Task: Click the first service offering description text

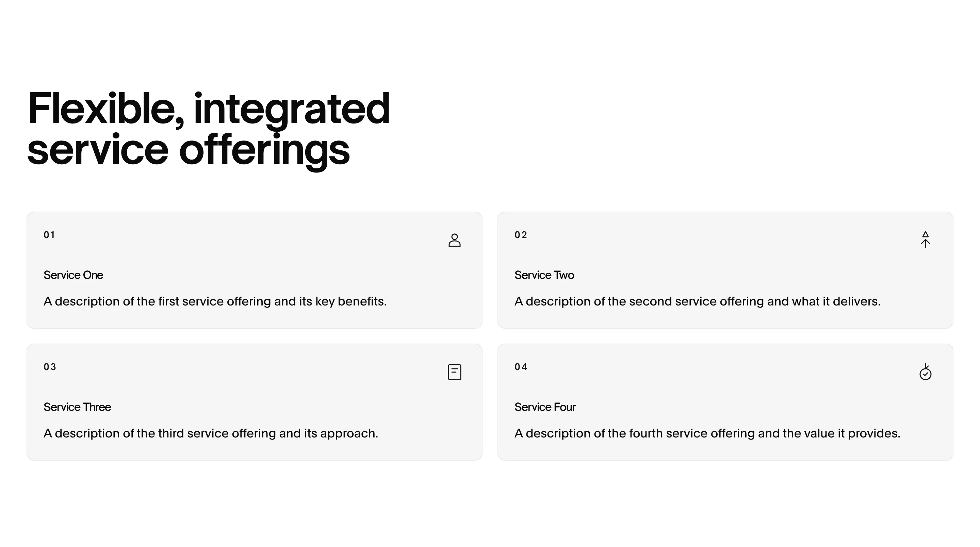Action: [x=215, y=301]
